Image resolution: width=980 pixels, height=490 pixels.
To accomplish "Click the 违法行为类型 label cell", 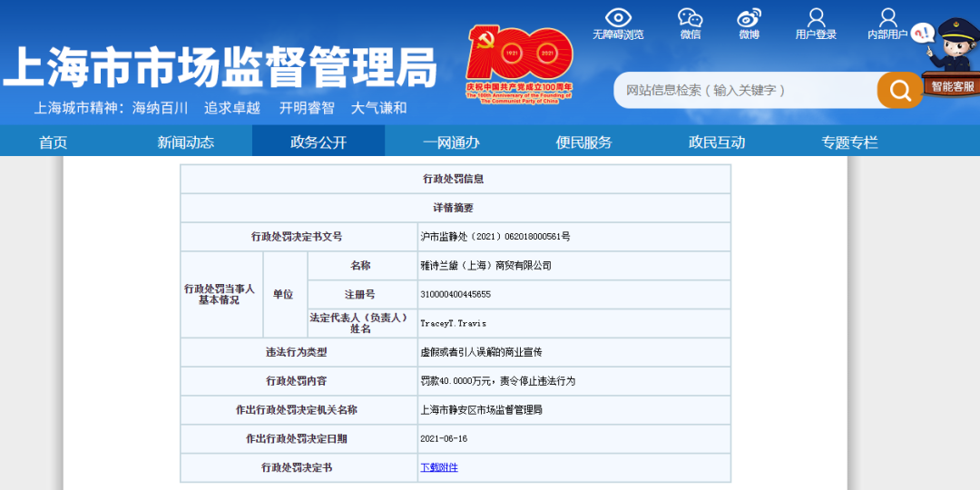I will click(x=299, y=352).
